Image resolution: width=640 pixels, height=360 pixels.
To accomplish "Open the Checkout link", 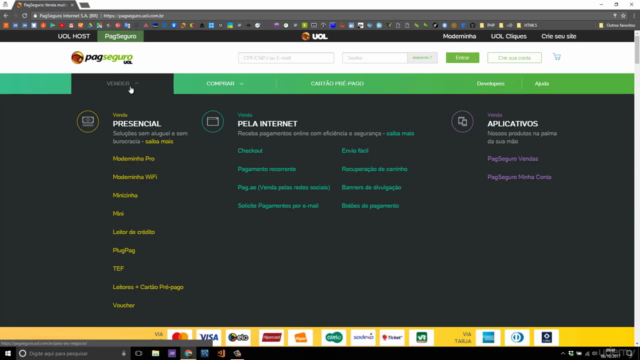I will click(250, 151).
